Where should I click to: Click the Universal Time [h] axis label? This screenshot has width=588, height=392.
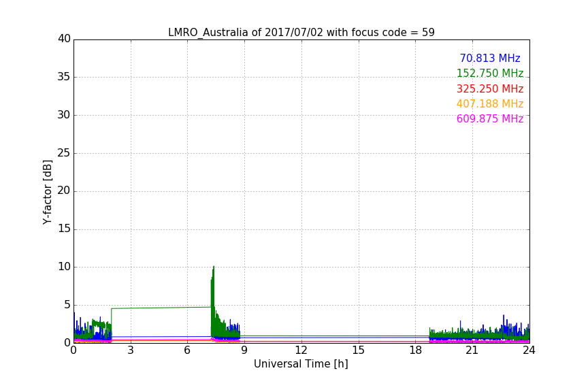[301, 364]
